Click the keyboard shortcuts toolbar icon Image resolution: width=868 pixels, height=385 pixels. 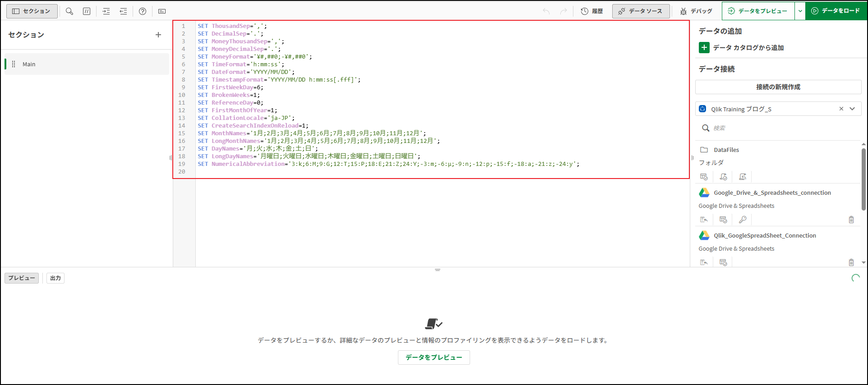point(162,11)
